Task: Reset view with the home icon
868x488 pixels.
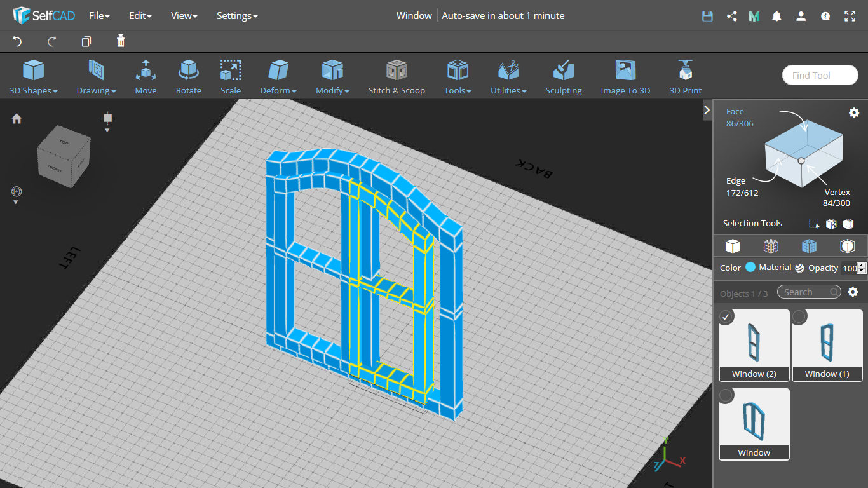Action: (17, 119)
